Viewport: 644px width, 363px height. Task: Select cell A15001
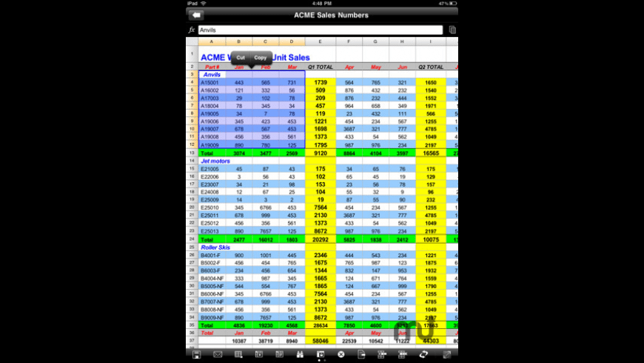pos(212,83)
